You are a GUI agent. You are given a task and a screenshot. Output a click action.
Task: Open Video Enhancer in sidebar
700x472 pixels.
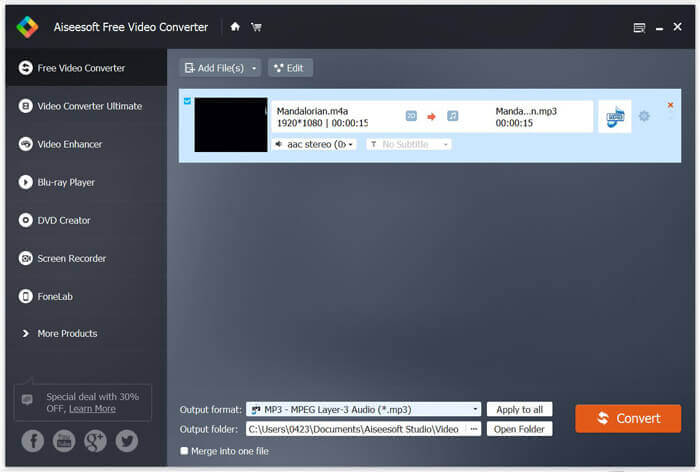(87, 144)
